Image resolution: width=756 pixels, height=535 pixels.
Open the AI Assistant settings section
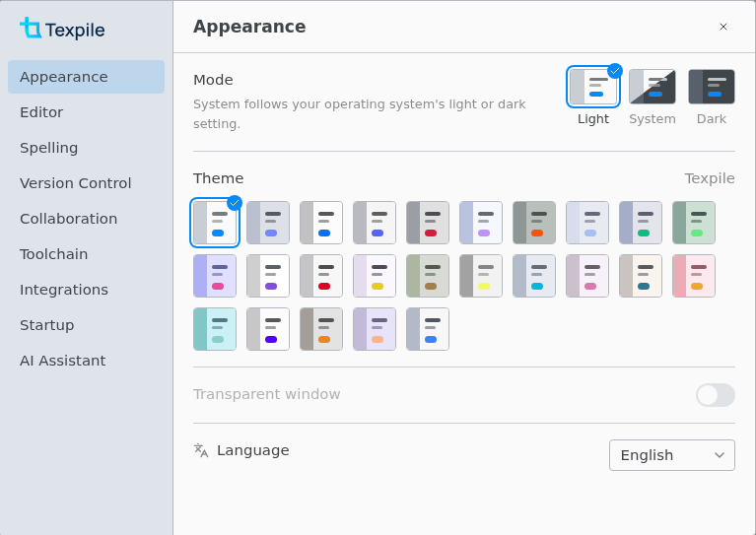tap(87, 361)
